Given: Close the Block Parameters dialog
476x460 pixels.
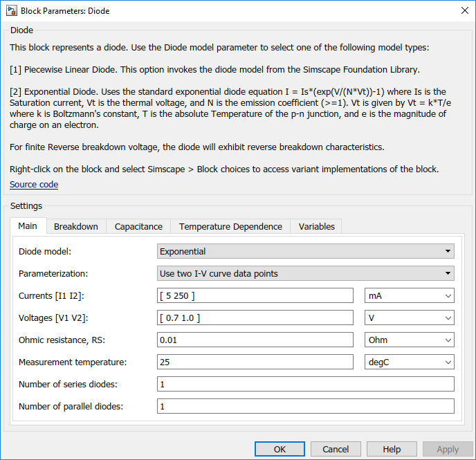Looking at the screenshot, I should pyautogui.click(x=464, y=10).
